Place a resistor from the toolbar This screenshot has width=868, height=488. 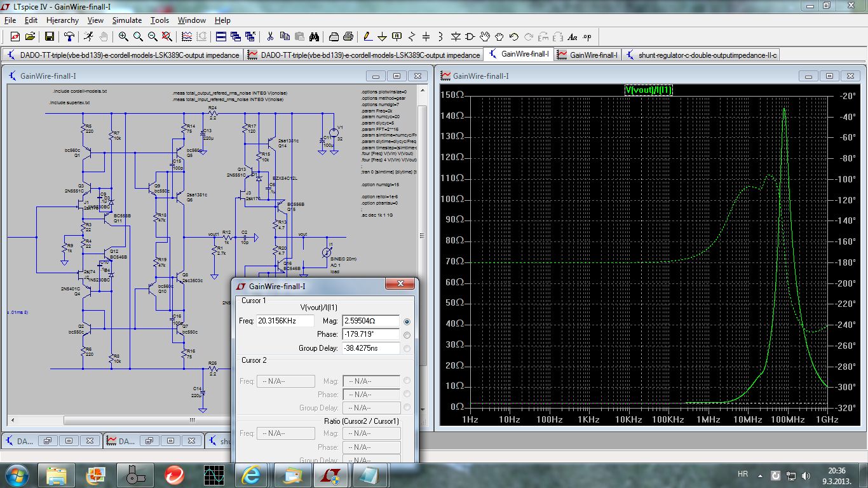[412, 37]
